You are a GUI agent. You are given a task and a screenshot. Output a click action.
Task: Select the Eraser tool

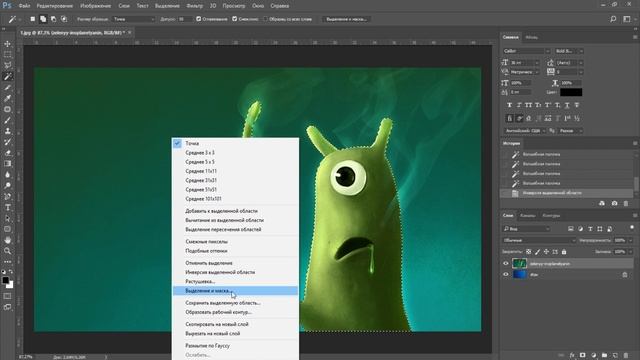coord(7,153)
